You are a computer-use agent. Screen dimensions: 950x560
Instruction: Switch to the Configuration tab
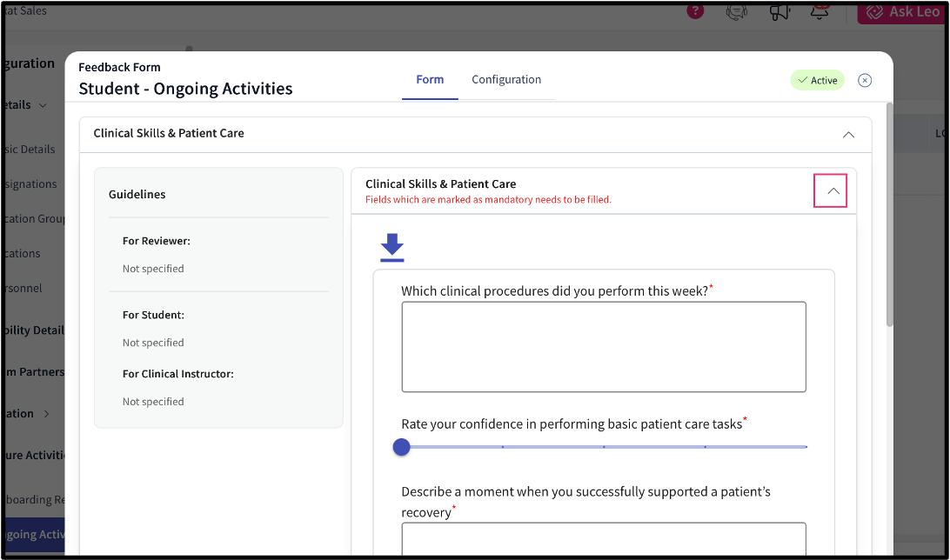pos(506,79)
